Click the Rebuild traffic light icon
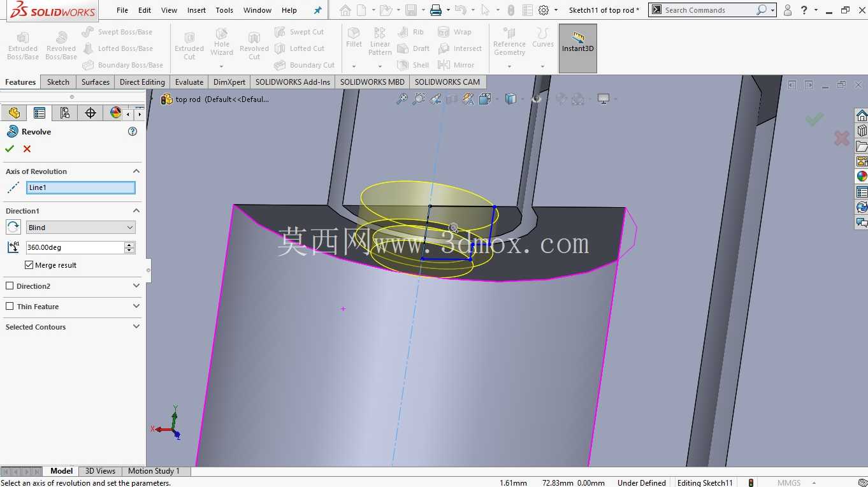 tap(510, 10)
